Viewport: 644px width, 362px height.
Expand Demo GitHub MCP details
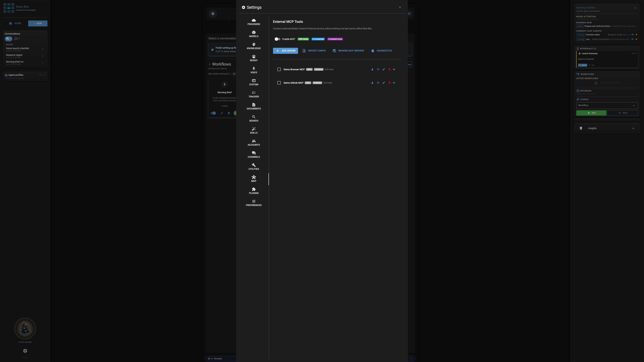(394, 83)
